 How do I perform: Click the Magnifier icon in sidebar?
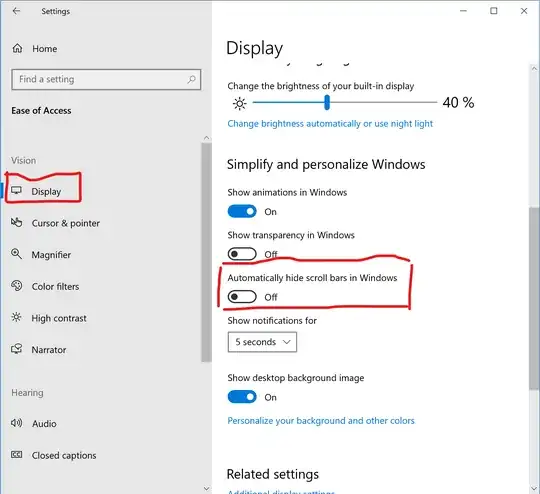point(17,254)
